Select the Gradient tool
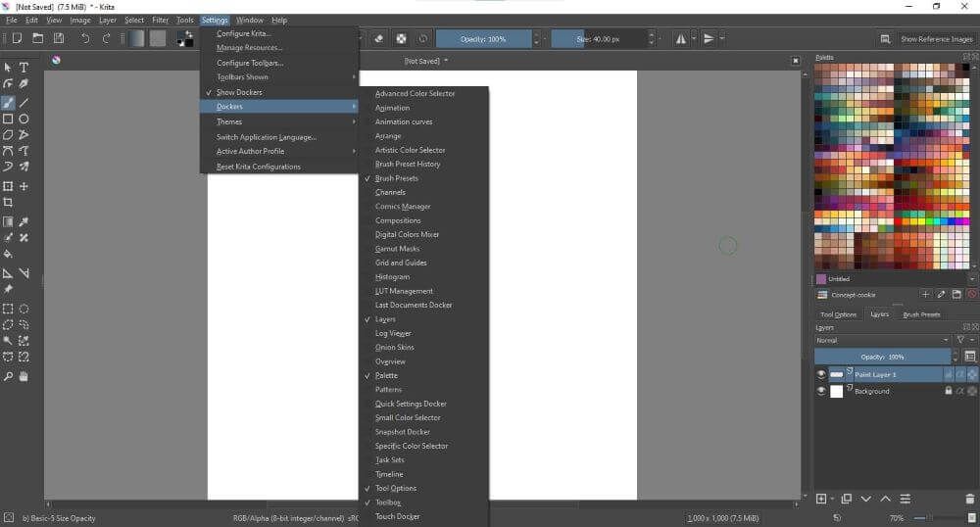The height and width of the screenshot is (527, 980). [x=8, y=221]
